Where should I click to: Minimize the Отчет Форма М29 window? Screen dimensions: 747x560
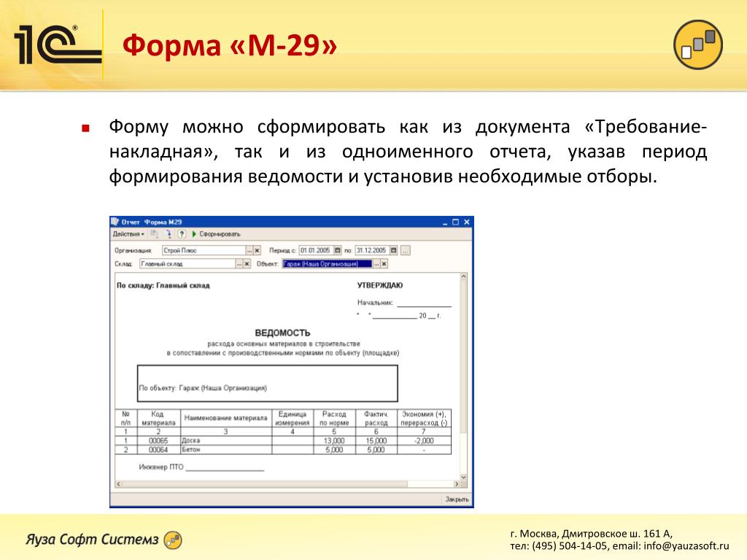coord(445,222)
